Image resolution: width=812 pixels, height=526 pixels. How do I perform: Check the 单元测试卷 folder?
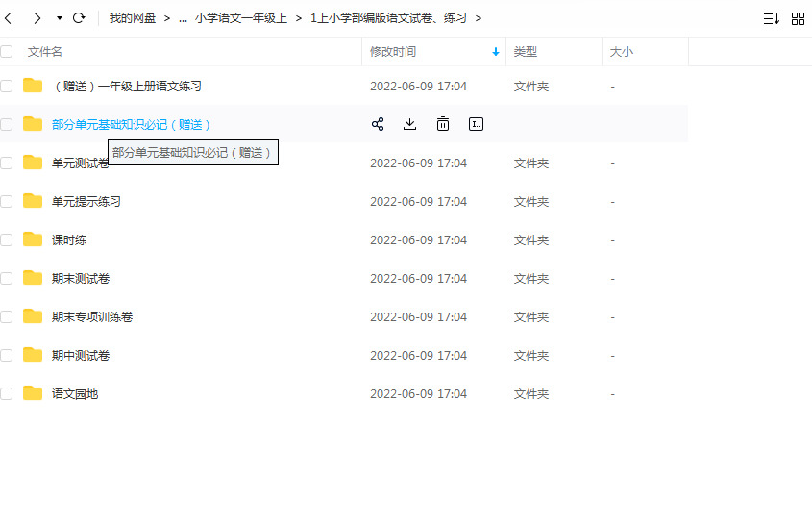point(6,163)
